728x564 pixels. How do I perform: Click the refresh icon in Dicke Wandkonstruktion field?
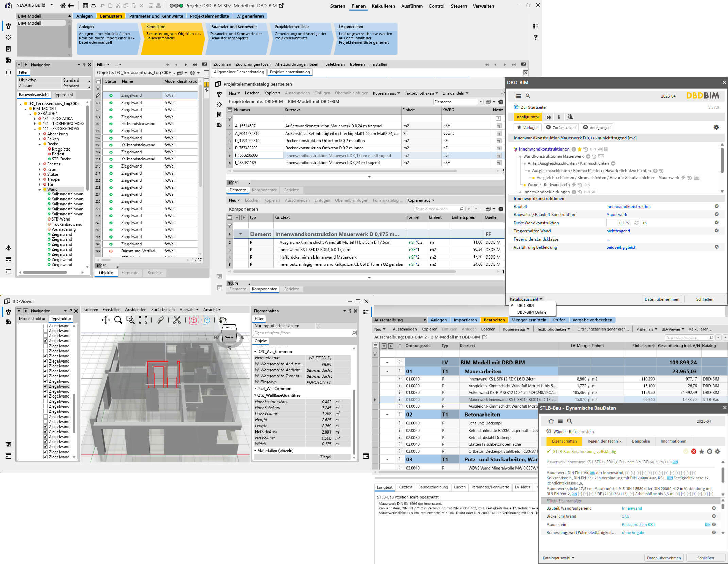click(636, 223)
